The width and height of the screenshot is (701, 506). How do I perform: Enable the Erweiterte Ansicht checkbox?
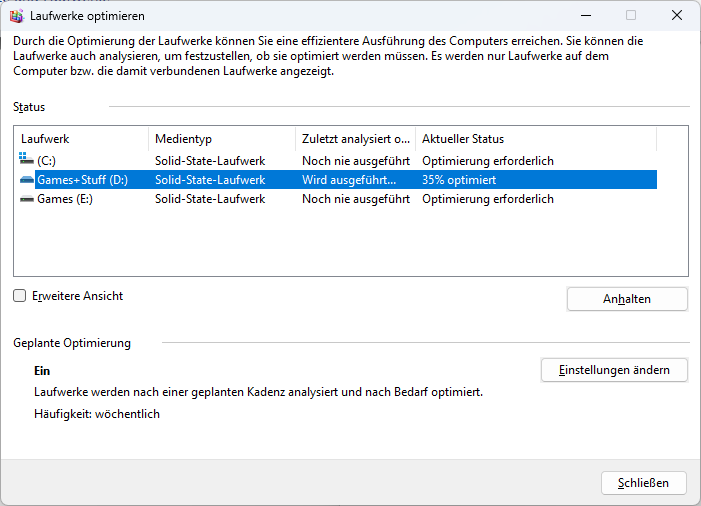pos(20,296)
